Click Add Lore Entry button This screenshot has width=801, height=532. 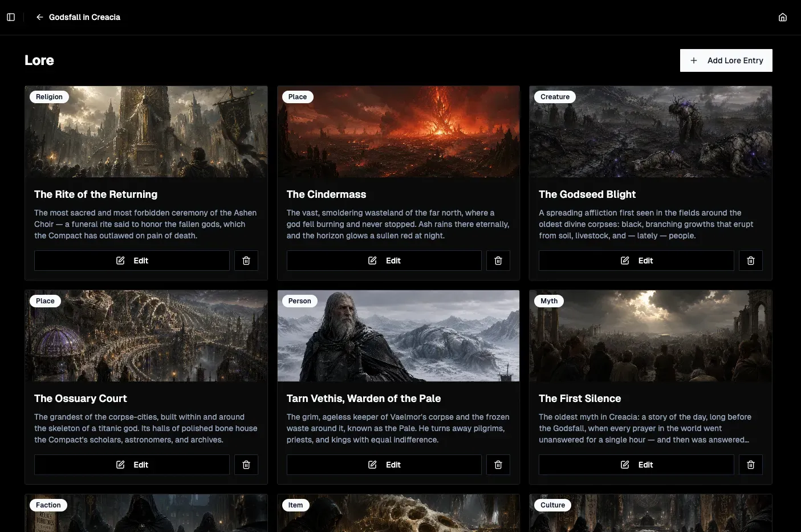[726, 60]
